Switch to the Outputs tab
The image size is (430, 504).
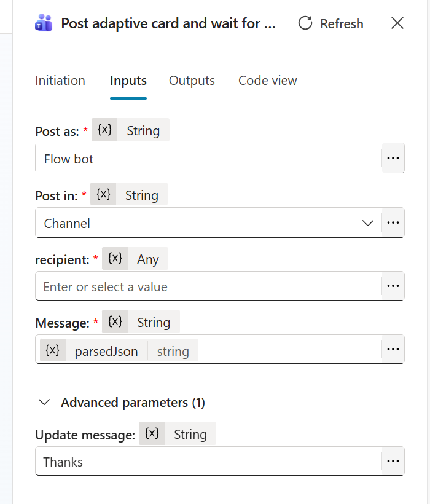191,81
